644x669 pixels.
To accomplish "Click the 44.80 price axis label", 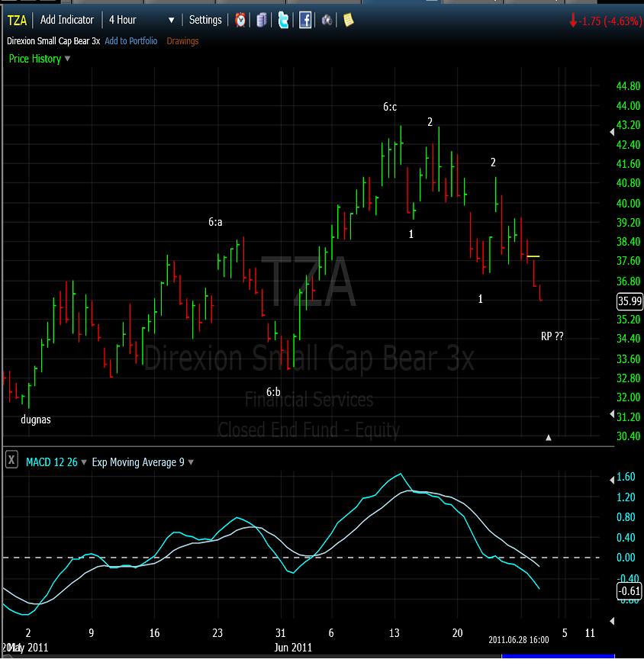I will pyautogui.click(x=628, y=86).
